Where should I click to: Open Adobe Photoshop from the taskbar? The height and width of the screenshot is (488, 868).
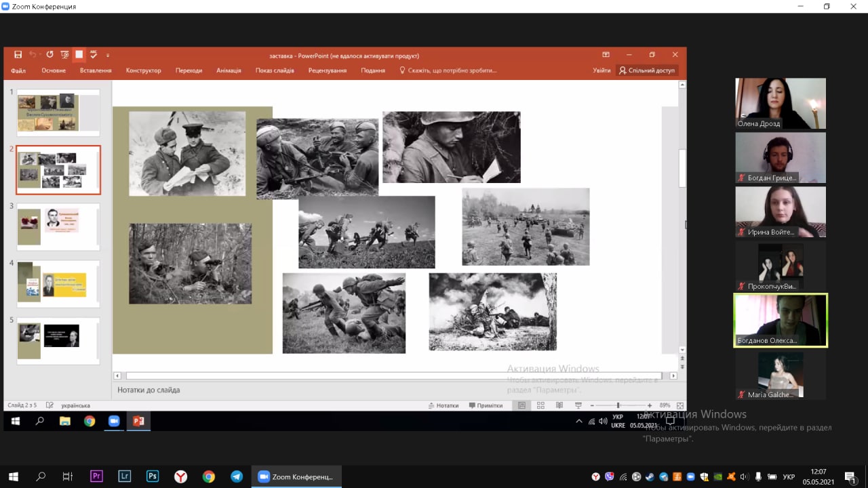tap(152, 476)
